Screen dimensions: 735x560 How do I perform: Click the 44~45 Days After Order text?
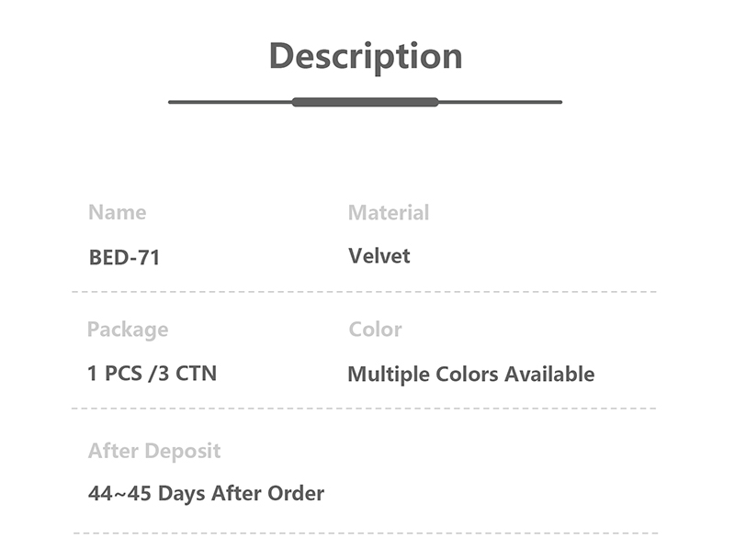206,494
